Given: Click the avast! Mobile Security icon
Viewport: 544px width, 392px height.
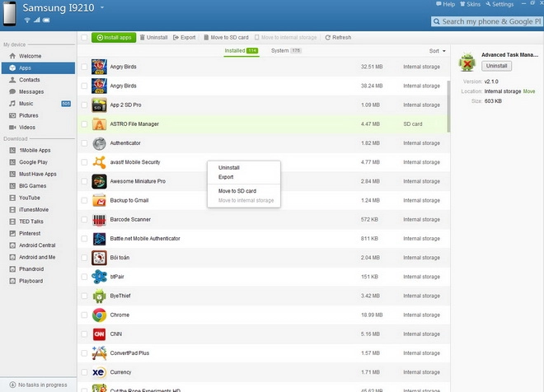Looking at the screenshot, I should pos(99,162).
